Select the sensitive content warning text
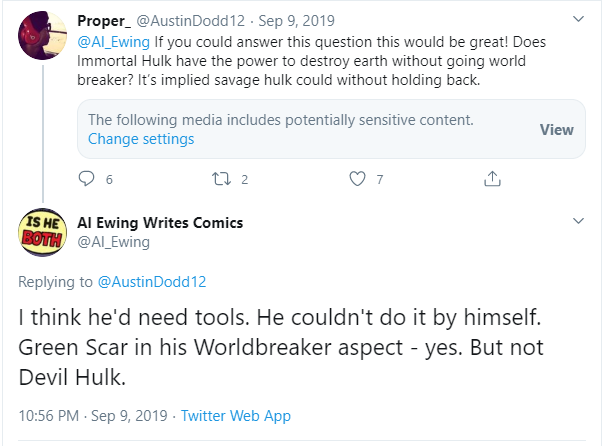This screenshot has width=605, height=446. [281, 120]
